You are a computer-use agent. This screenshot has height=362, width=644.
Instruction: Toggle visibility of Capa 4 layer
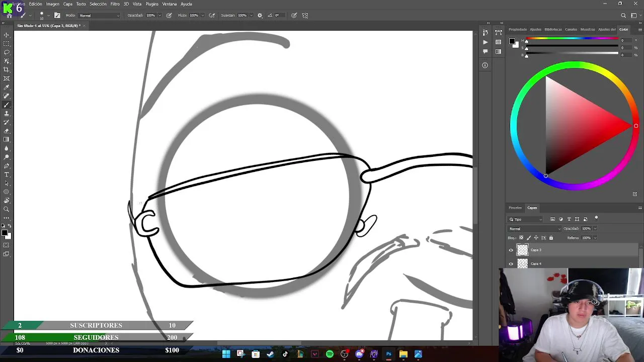click(511, 263)
